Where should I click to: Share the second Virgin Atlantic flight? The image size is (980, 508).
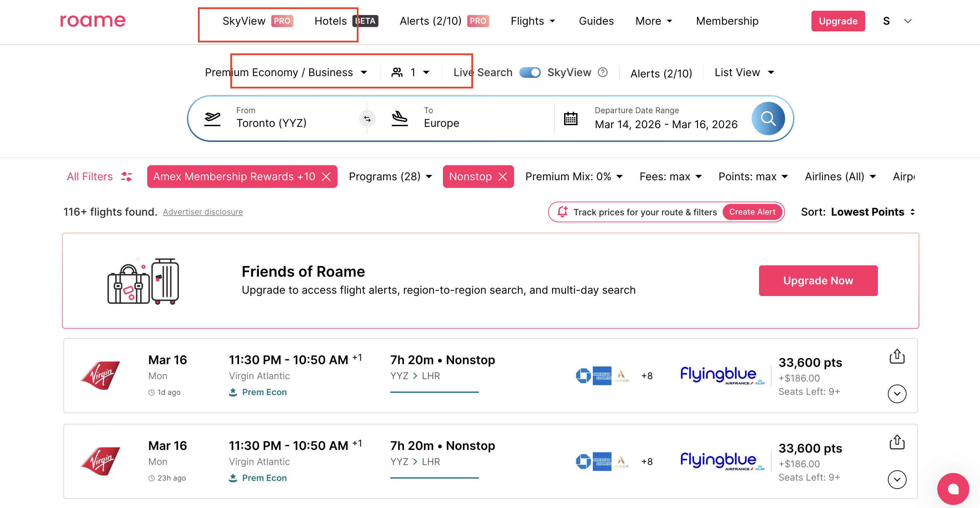[x=897, y=442]
